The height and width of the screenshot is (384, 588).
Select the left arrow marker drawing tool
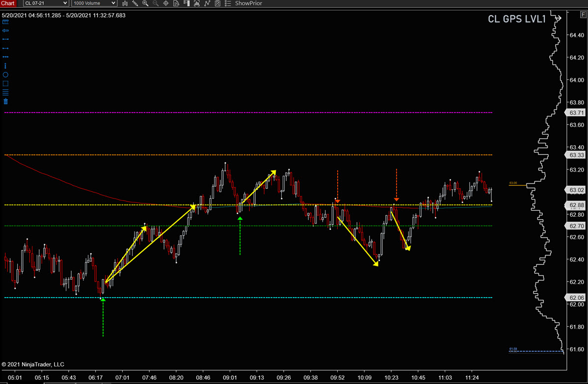coord(5,30)
